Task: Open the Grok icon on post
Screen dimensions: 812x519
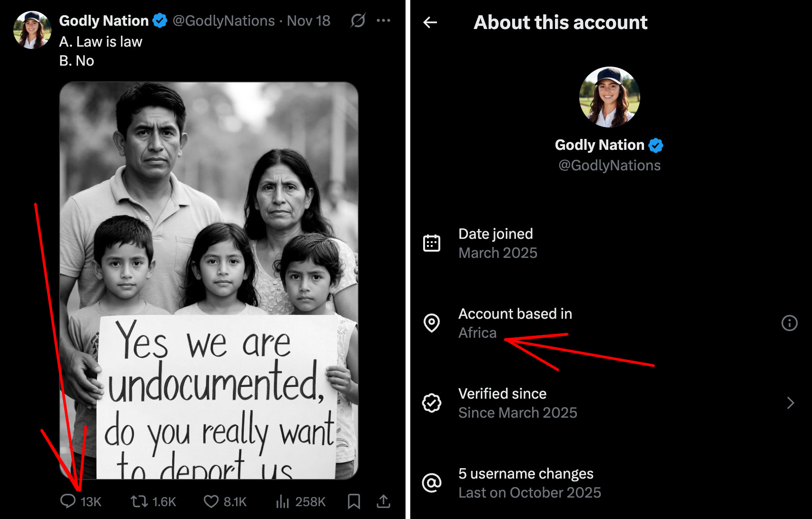Action: pos(358,20)
